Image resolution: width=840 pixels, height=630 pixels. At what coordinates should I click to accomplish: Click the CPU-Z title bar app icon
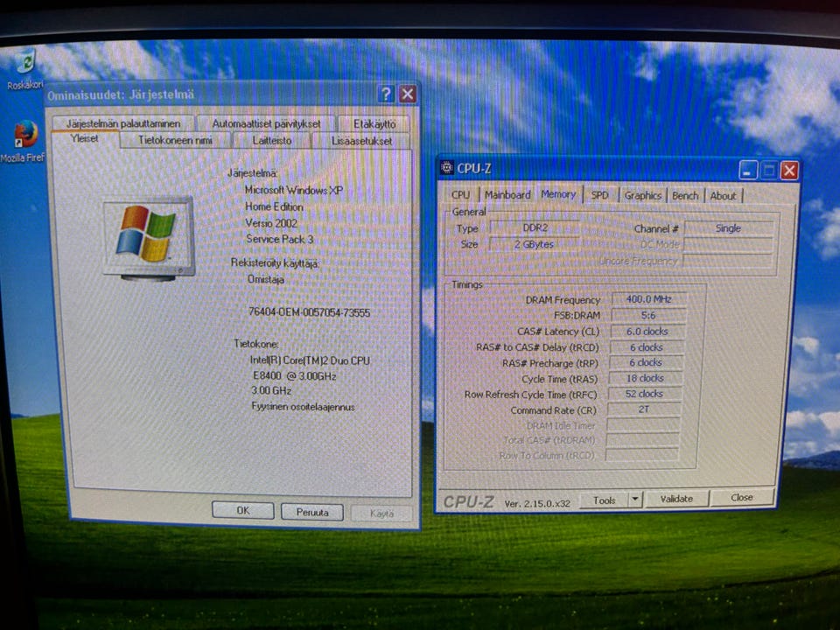tap(446, 168)
